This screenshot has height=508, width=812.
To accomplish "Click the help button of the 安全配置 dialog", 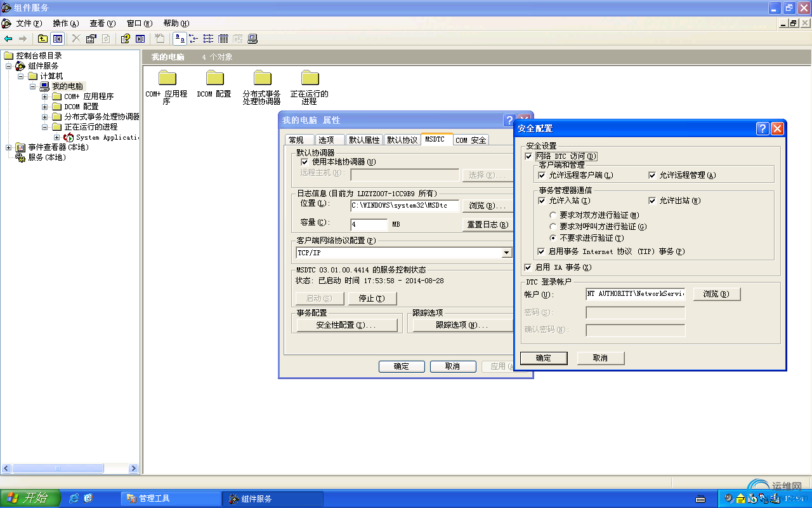I will tap(763, 128).
